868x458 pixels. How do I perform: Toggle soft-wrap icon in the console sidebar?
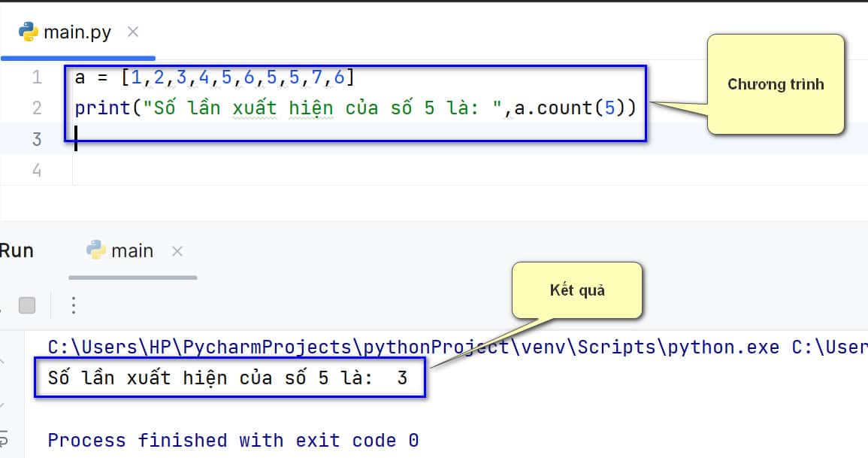click(x=3, y=439)
